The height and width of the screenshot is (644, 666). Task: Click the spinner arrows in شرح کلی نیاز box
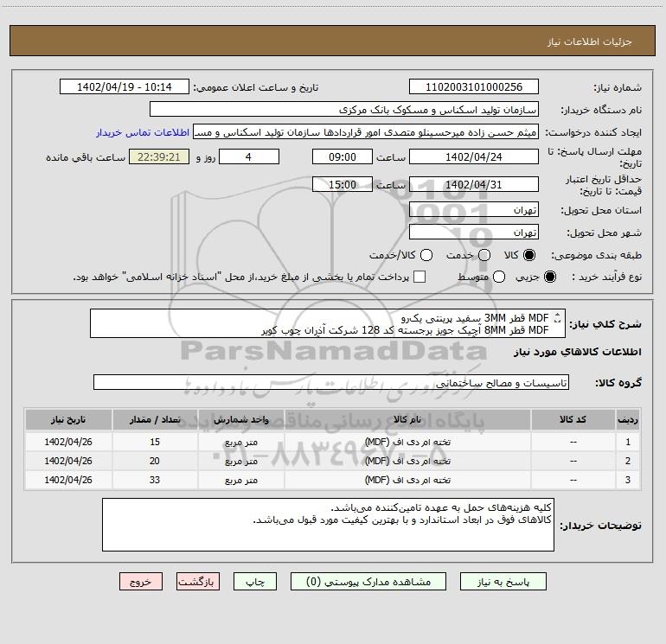click(x=558, y=317)
